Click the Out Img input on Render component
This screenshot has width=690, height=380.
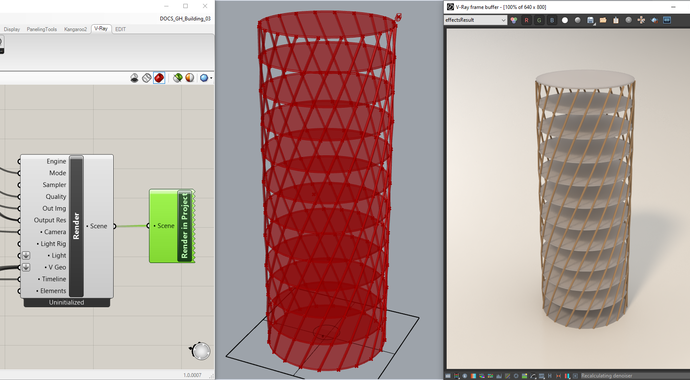tap(54, 208)
